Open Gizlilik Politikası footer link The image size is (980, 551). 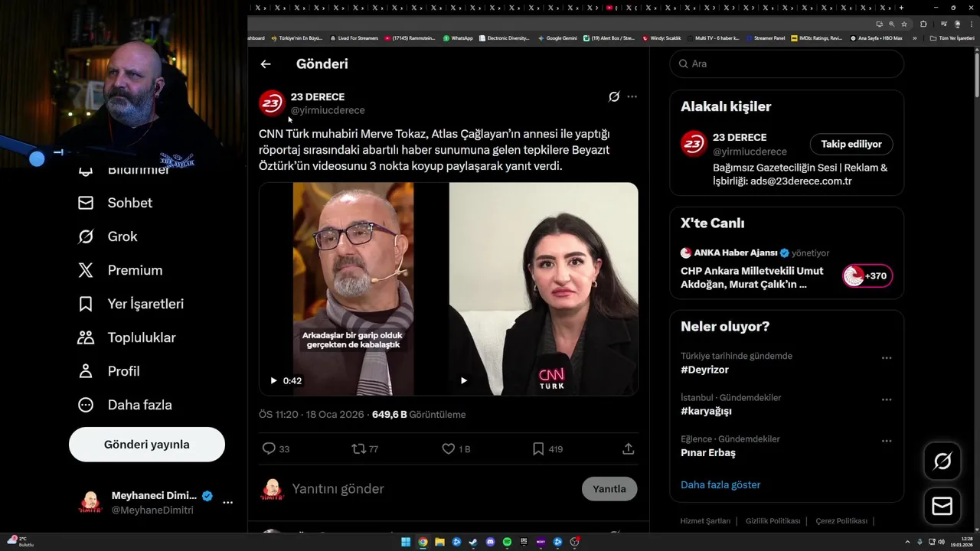pyautogui.click(x=773, y=521)
